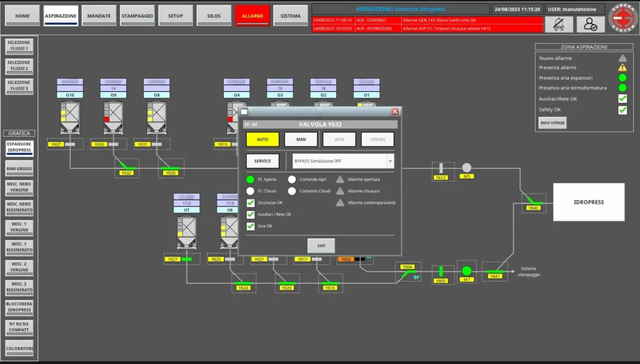Open the SISTEMA tab
Image resolution: width=640 pixels, height=364 pixels.
[x=291, y=16]
